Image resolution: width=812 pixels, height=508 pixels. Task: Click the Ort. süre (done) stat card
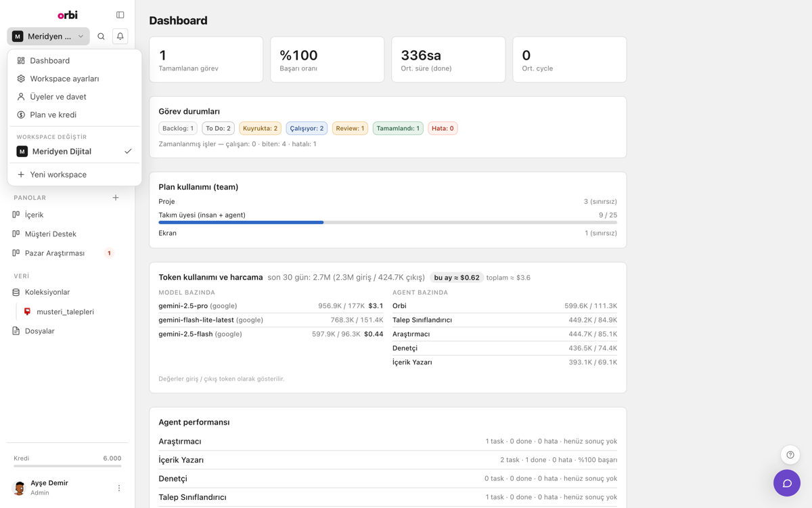coord(449,60)
